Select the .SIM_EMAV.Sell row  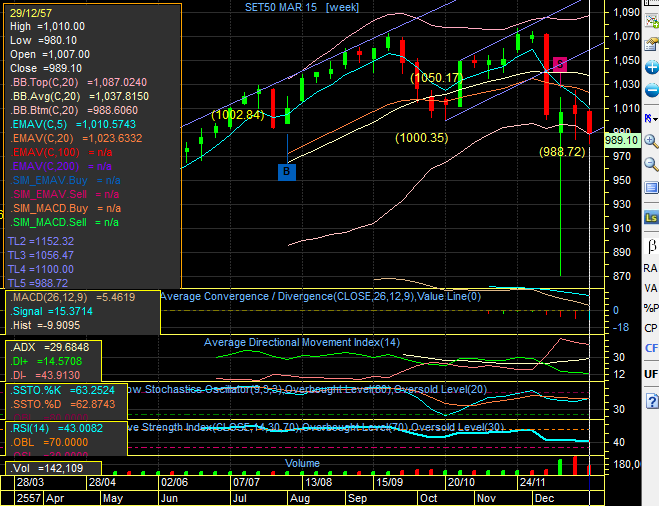coord(65,194)
